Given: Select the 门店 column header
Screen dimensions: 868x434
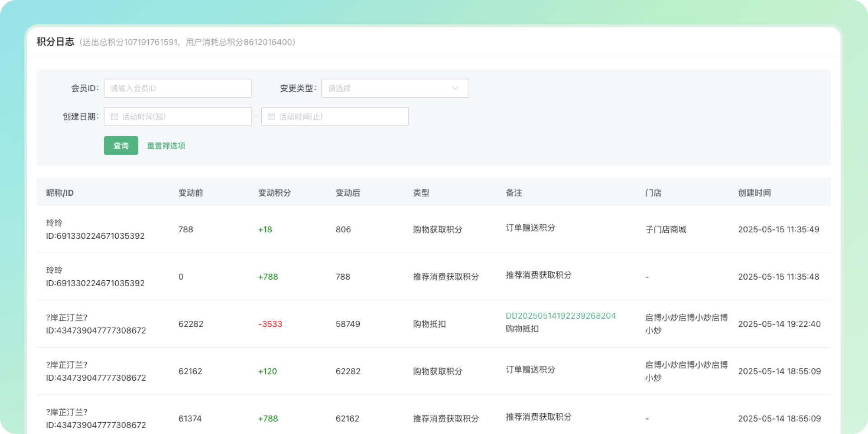Looking at the screenshot, I should tap(653, 193).
